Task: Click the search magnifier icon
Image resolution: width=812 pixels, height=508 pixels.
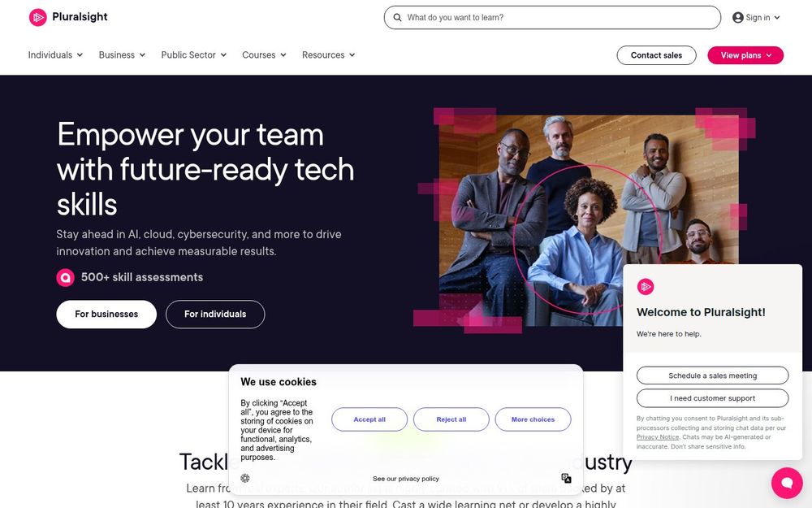Action: point(397,18)
